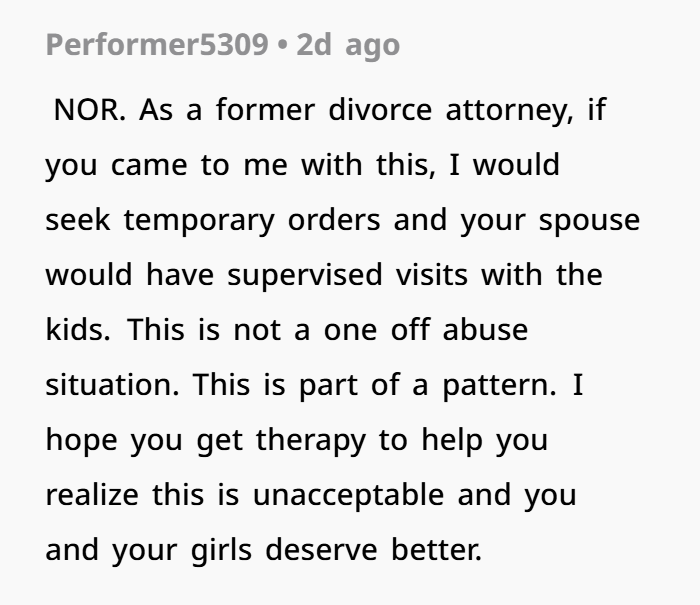Screen dimensions: 700x605
Task: Click the dot separator after the username
Action: [x=282, y=46]
